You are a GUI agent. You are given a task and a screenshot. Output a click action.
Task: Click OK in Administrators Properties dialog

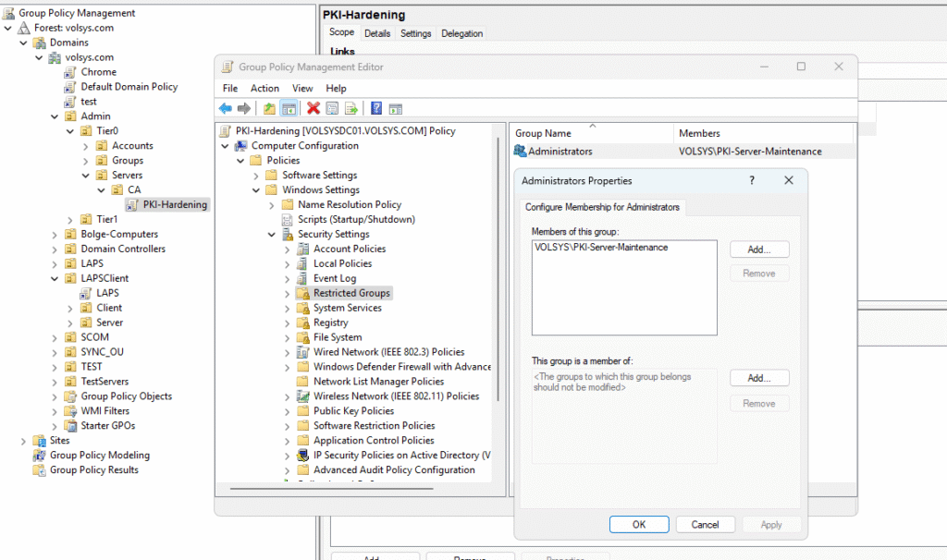click(x=638, y=524)
